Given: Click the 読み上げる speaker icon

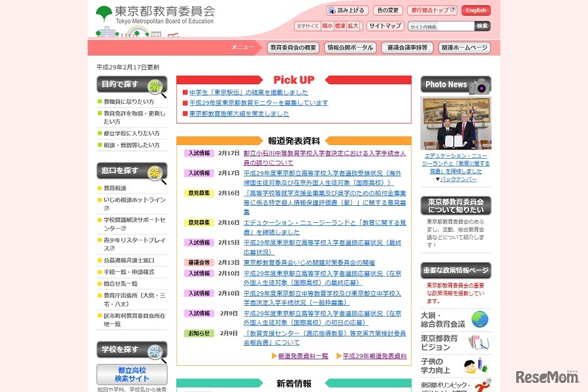Looking at the screenshot, I should click(x=332, y=10).
